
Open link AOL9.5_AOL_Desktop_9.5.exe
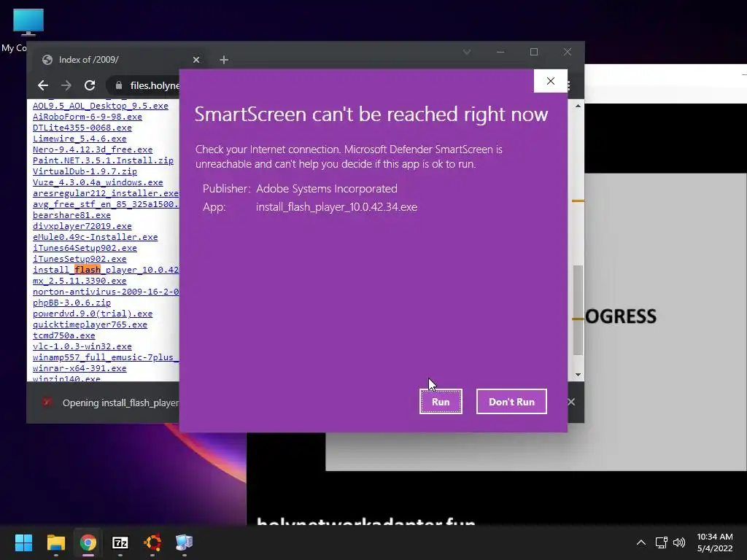point(101,106)
